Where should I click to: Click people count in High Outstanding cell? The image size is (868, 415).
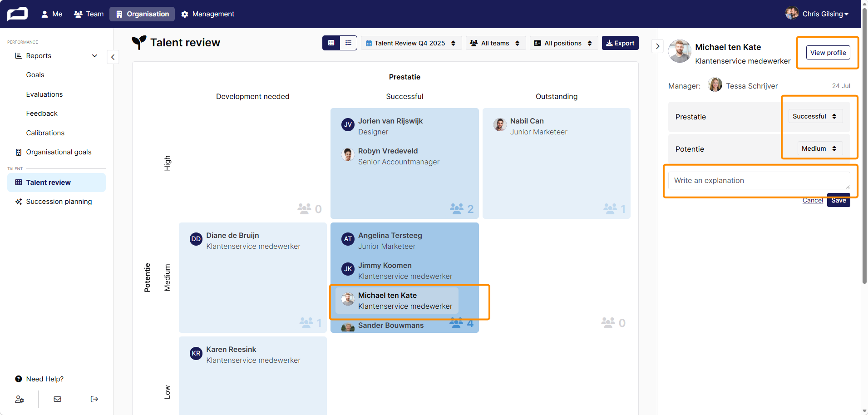615,209
